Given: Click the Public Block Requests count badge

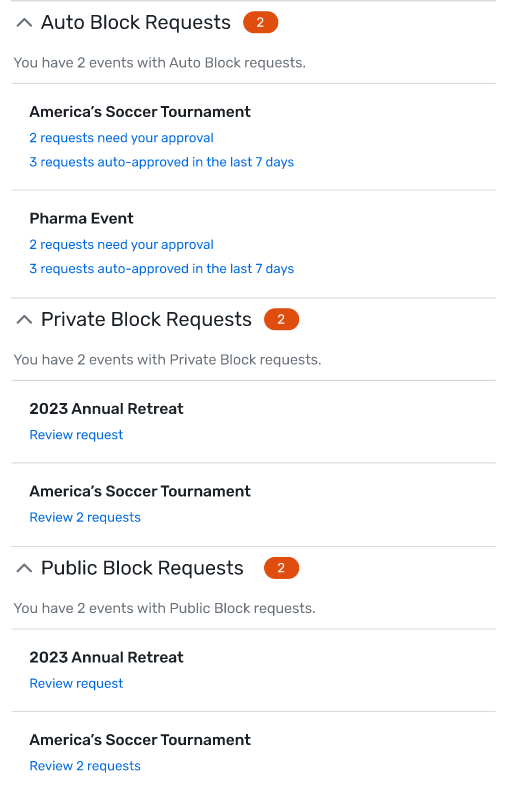Looking at the screenshot, I should (281, 568).
